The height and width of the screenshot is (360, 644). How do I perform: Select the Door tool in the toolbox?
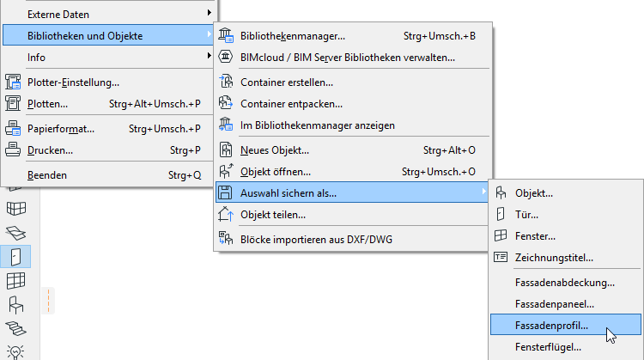click(x=16, y=256)
